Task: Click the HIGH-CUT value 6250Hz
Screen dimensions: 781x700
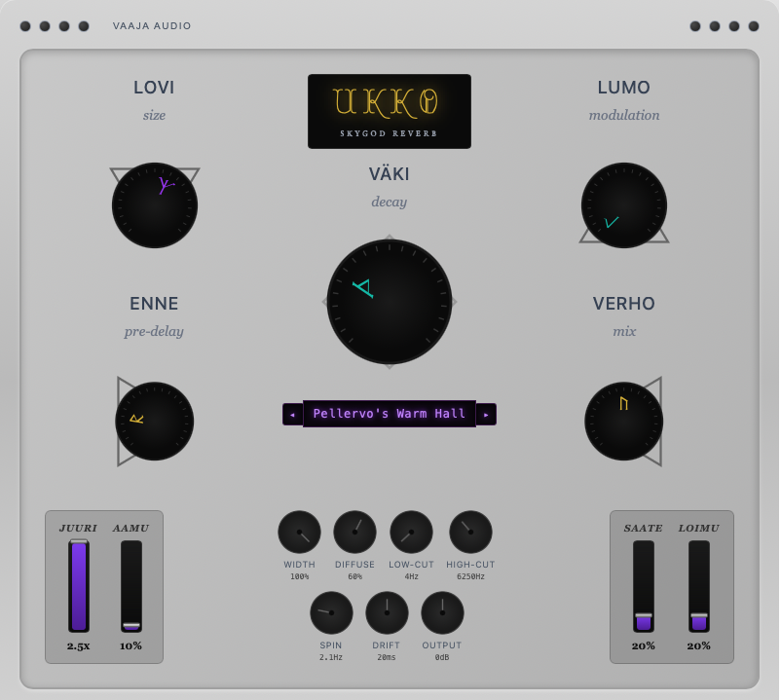Action: coord(470,576)
